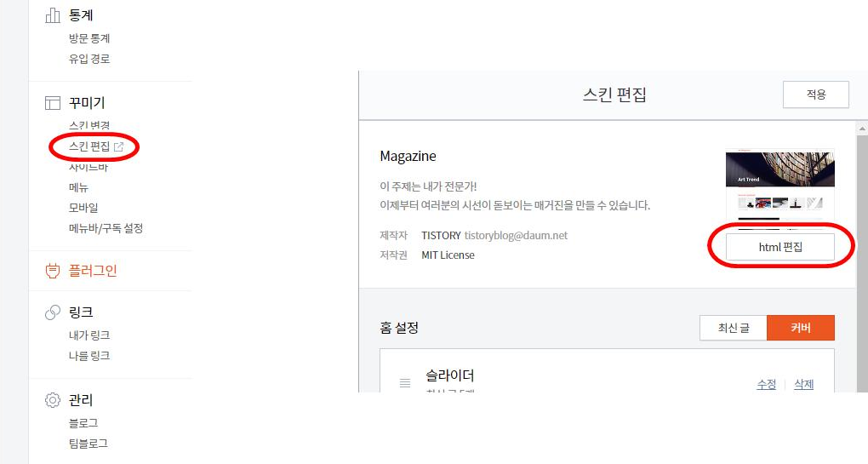Click 삭제 link for 슬라이더
This screenshot has height=464, width=868.
click(x=804, y=384)
